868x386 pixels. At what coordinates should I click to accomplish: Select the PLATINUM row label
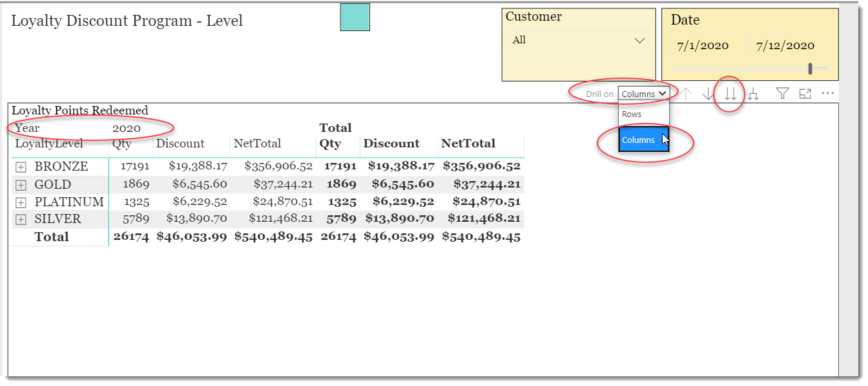69,202
